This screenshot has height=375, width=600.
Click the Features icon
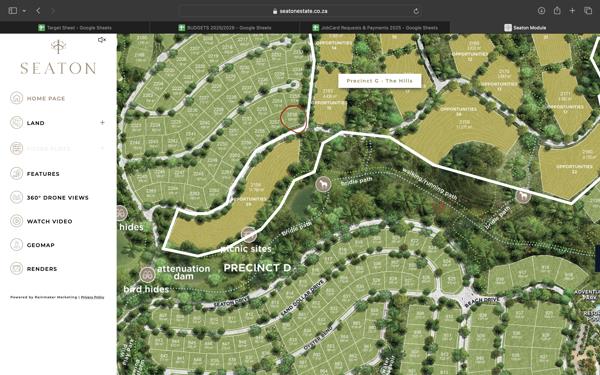click(16, 173)
